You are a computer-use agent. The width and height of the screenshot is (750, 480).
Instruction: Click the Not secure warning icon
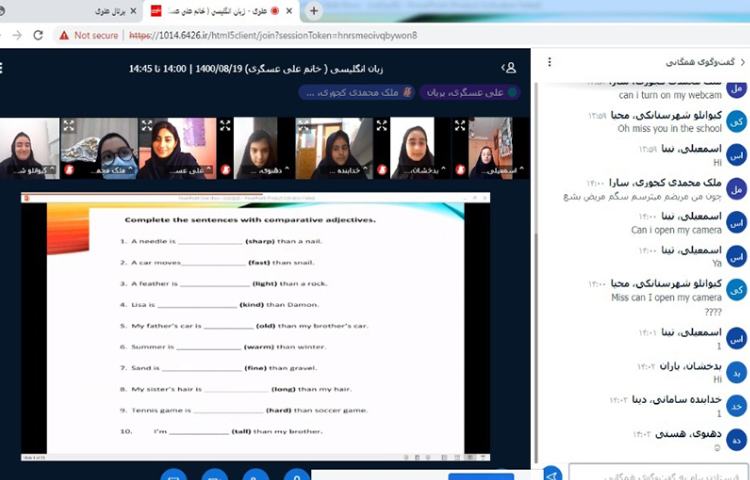(64, 35)
